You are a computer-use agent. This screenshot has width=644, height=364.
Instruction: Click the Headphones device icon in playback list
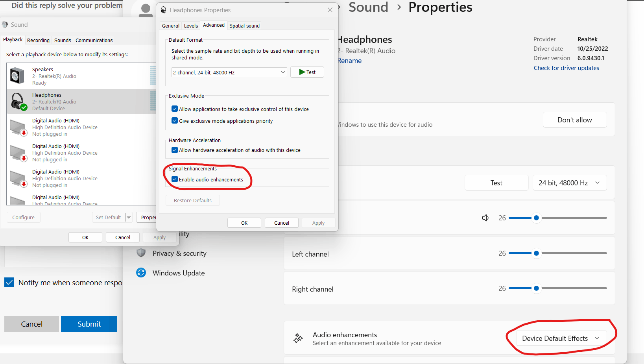[x=18, y=102]
